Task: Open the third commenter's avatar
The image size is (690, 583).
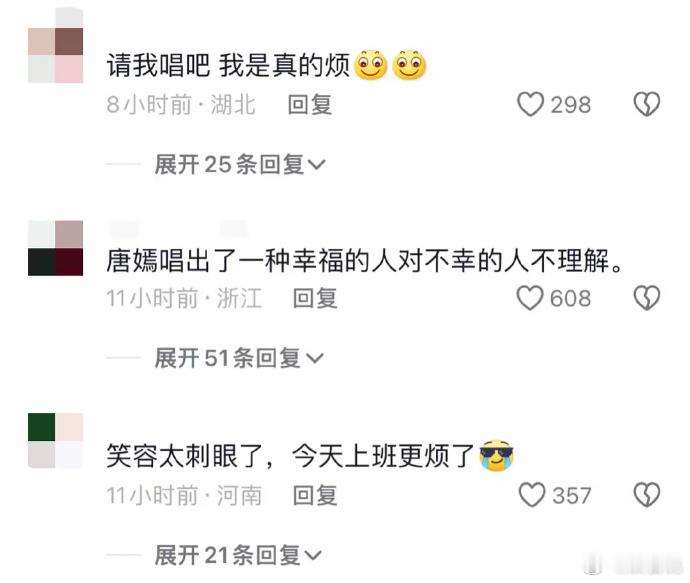Action: pyautogui.click(x=55, y=440)
